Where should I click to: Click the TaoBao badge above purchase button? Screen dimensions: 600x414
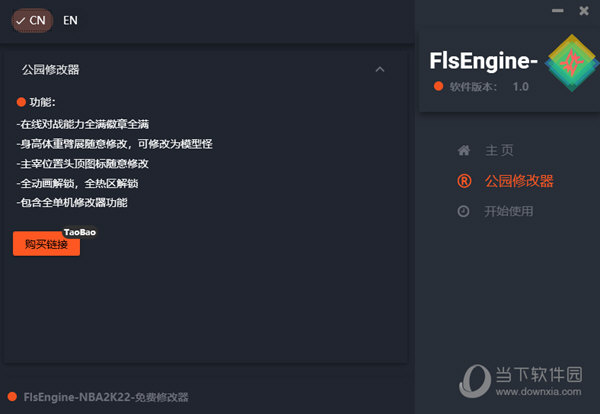[x=80, y=232]
